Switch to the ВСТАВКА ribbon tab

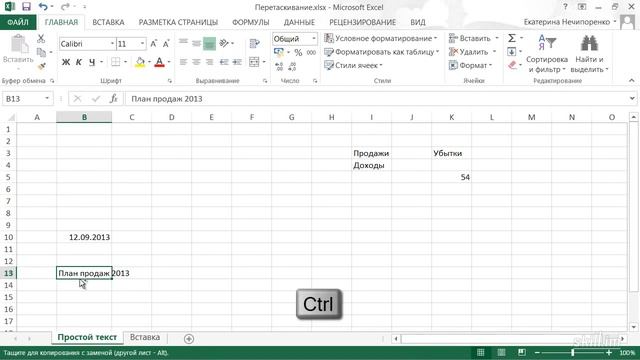(x=108, y=22)
